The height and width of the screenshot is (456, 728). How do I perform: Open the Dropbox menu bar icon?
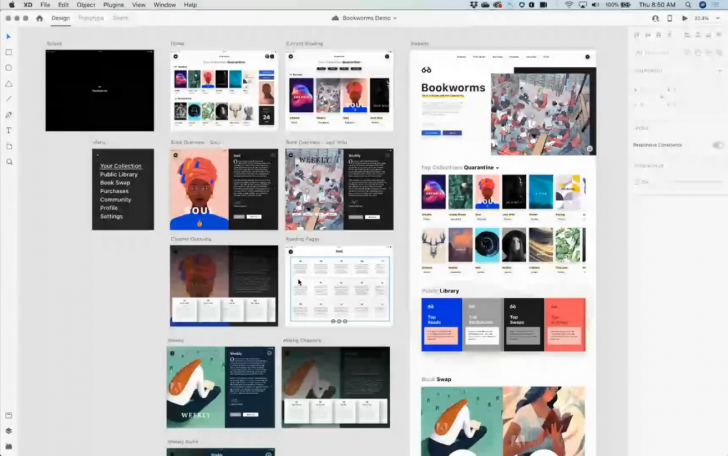[474, 5]
